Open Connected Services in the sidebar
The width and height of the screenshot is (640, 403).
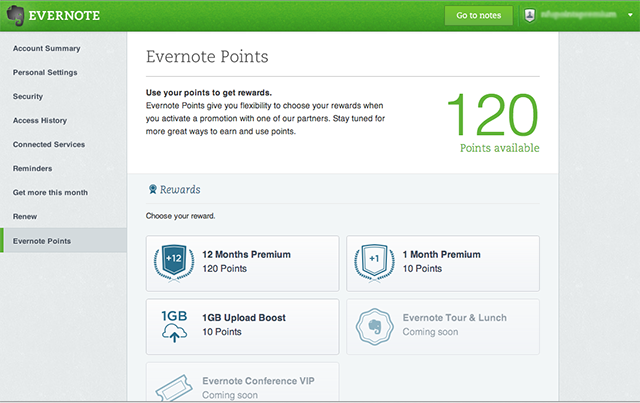pyautogui.click(x=49, y=145)
